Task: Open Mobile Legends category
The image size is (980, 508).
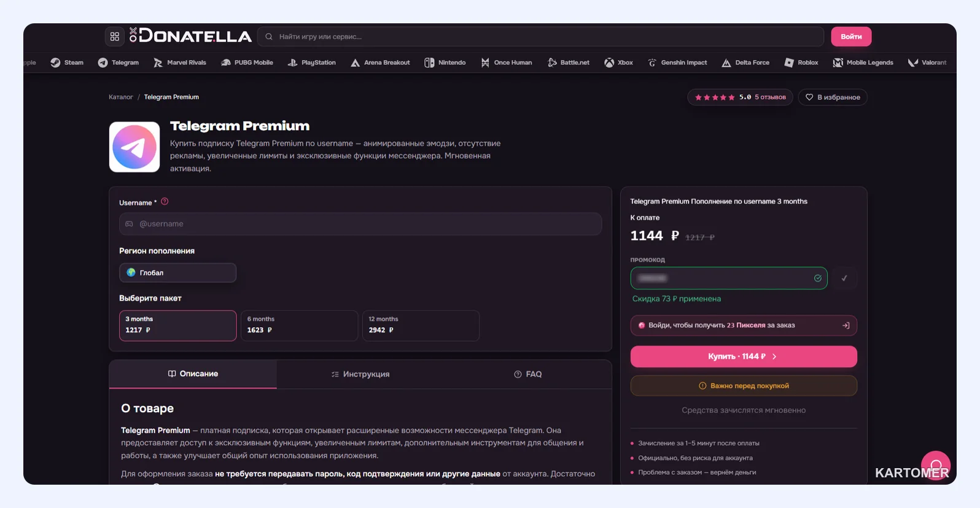Action: 863,63
